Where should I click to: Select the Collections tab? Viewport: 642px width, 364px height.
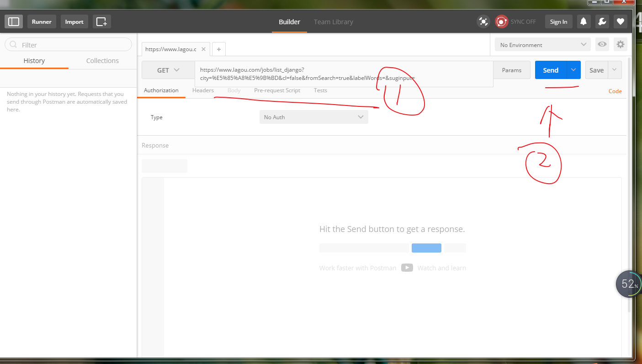click(x=102, y=61)
